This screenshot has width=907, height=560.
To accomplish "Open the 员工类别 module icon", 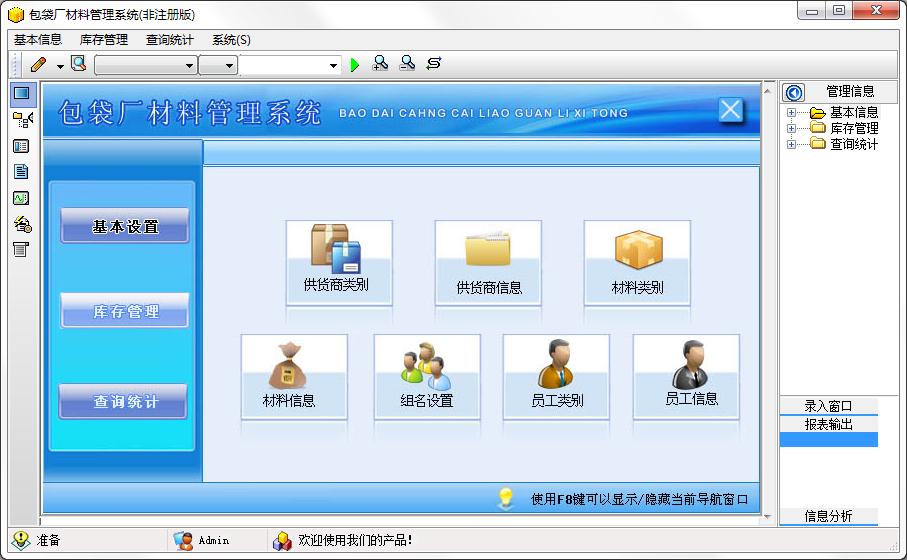I will 556,376.
